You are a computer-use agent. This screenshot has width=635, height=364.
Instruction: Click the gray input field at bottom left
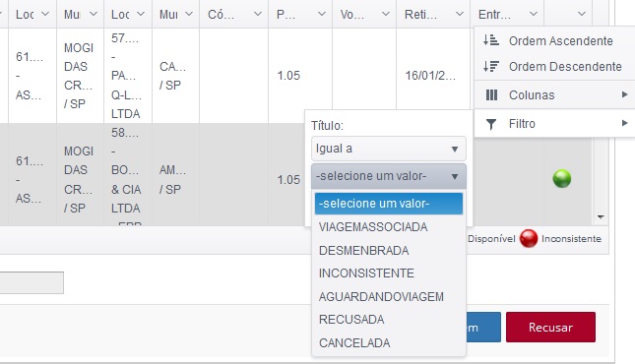click(32, 282)
